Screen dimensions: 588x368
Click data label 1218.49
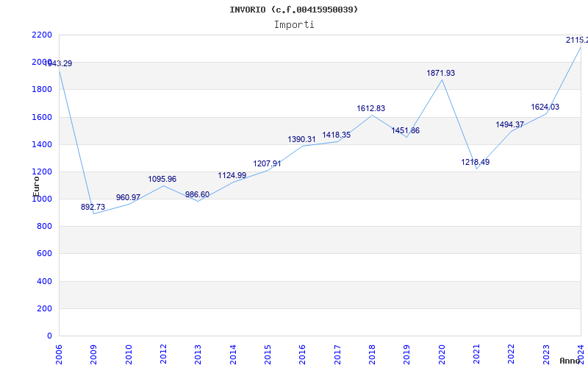(x=475, y=162)
